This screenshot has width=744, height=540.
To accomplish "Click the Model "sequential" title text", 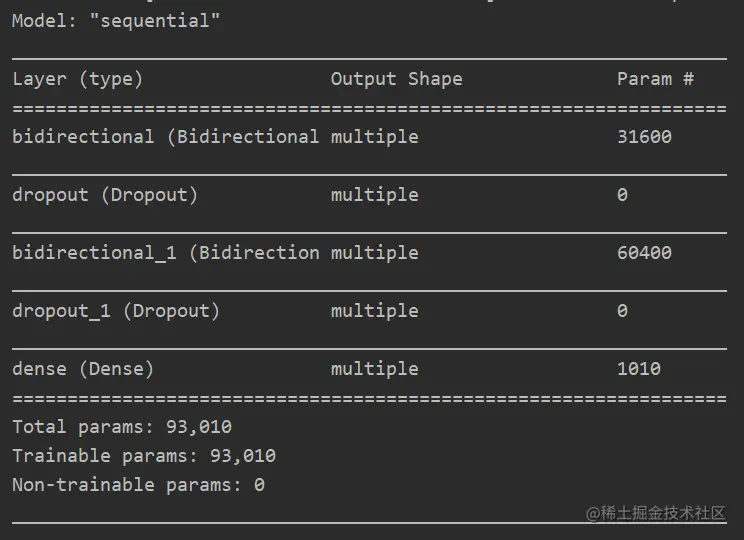I will 116,21.
